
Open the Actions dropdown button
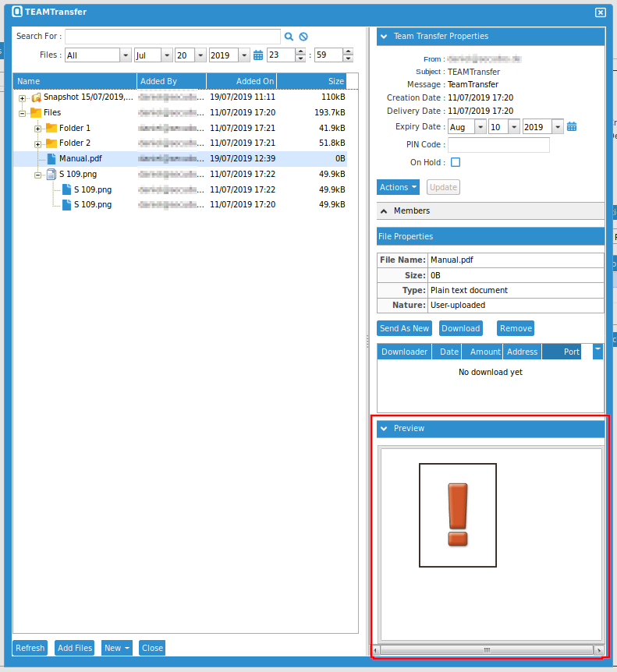coord(398,187)
